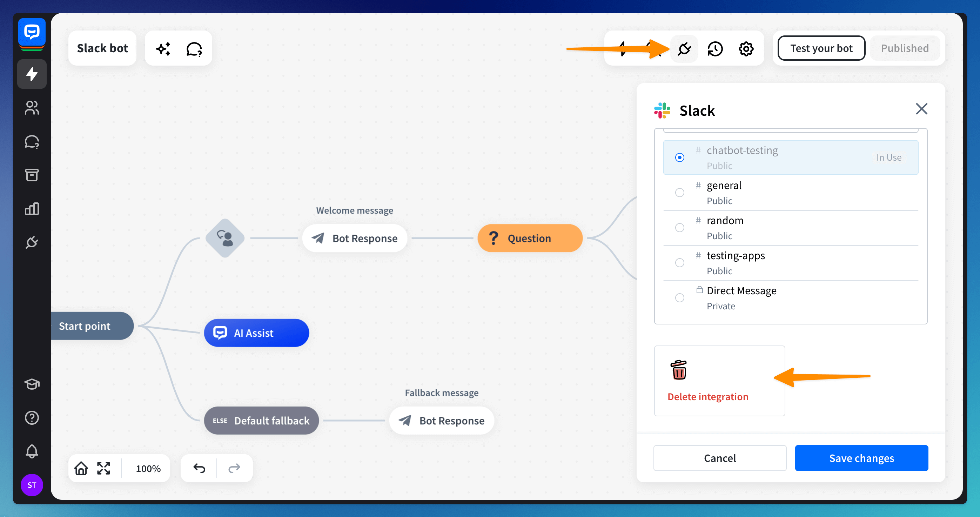Viewport: 980px width, 517px height.
Task: Select the random channel radio button
Action: point(679,228)
